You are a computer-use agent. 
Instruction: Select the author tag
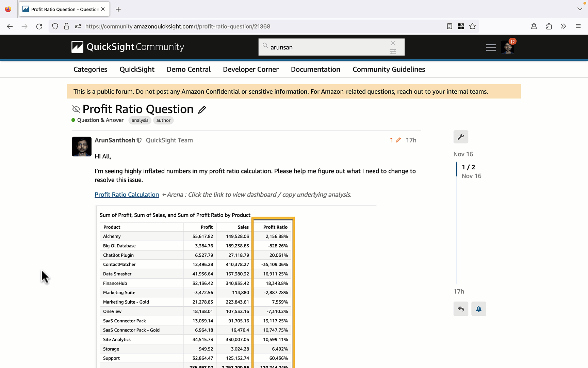click(x=163, y=120)
